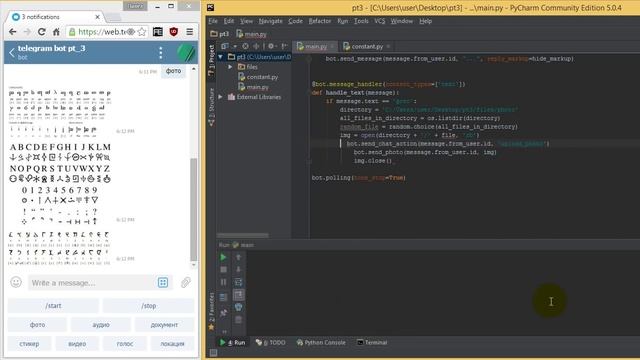Click the Telegram chat scrollbar
The height and width of the screenshot is (360, 640).
(193, 210)
